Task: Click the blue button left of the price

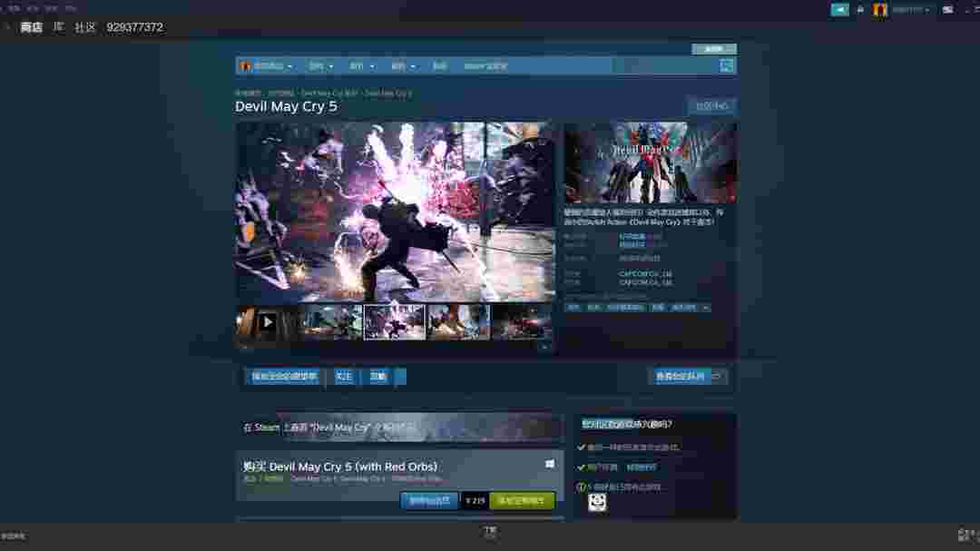Action: click(x=428, y=500)
